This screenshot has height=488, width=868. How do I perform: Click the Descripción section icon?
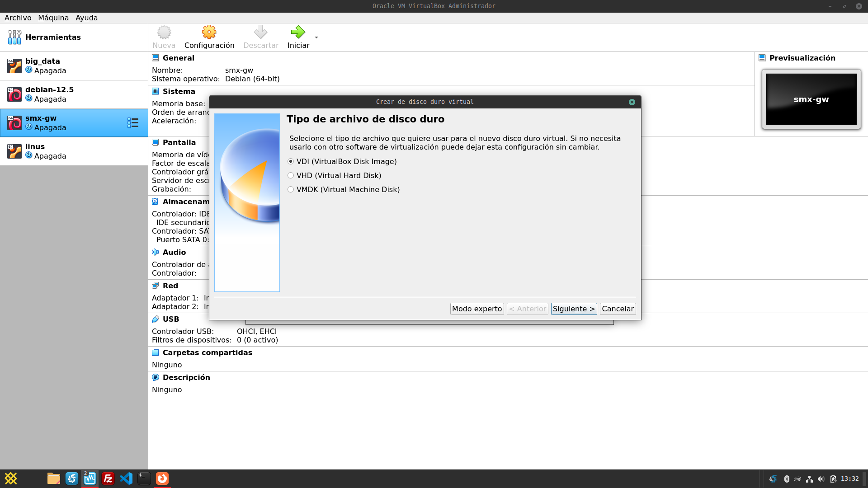pos(156,377)
